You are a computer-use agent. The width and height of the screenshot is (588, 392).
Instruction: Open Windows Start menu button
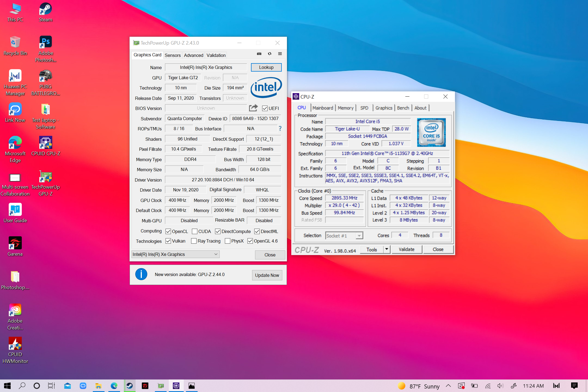[x=7, y=386]
